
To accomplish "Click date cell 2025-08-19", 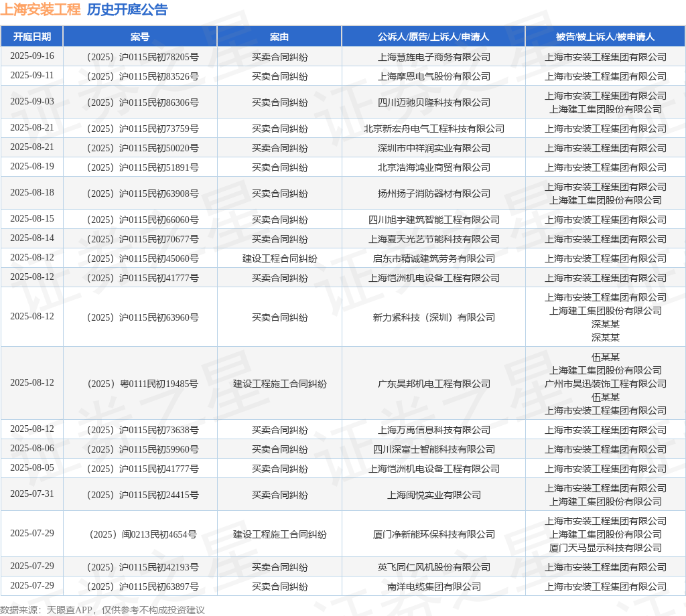I will (x=32, y=167).
